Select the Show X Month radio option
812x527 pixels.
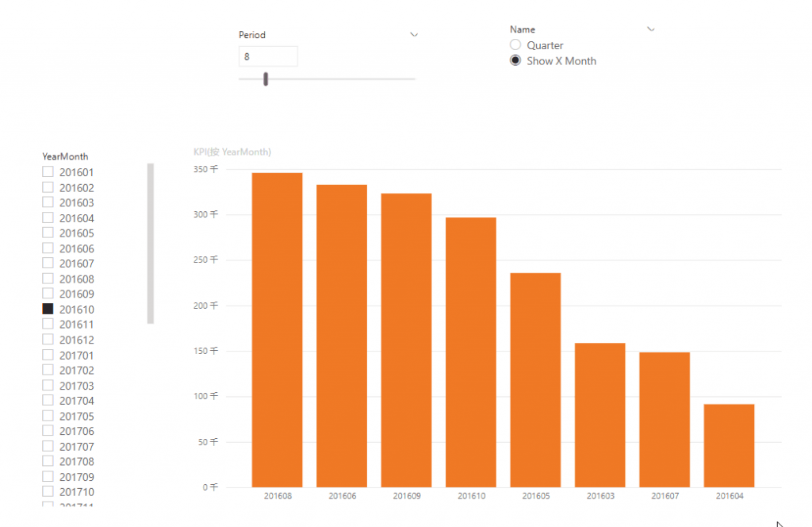(x=515, y=60)
